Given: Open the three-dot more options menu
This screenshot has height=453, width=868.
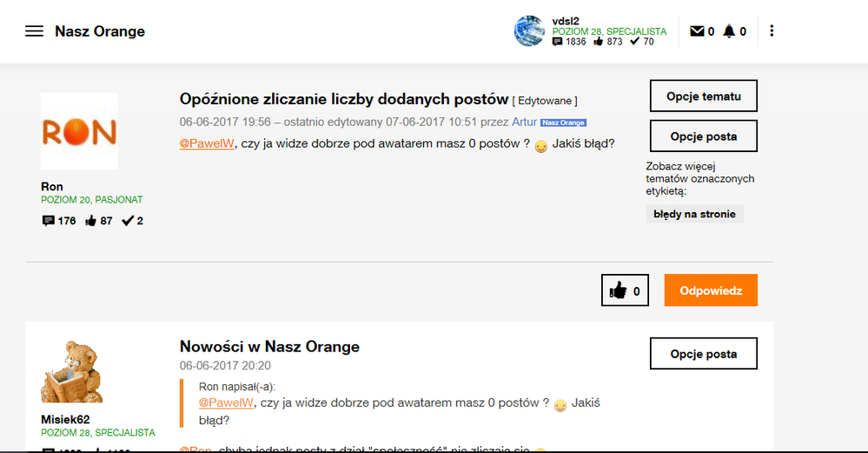Looking at the screenshot, I should pyautogui.click(x=772, y=31).
